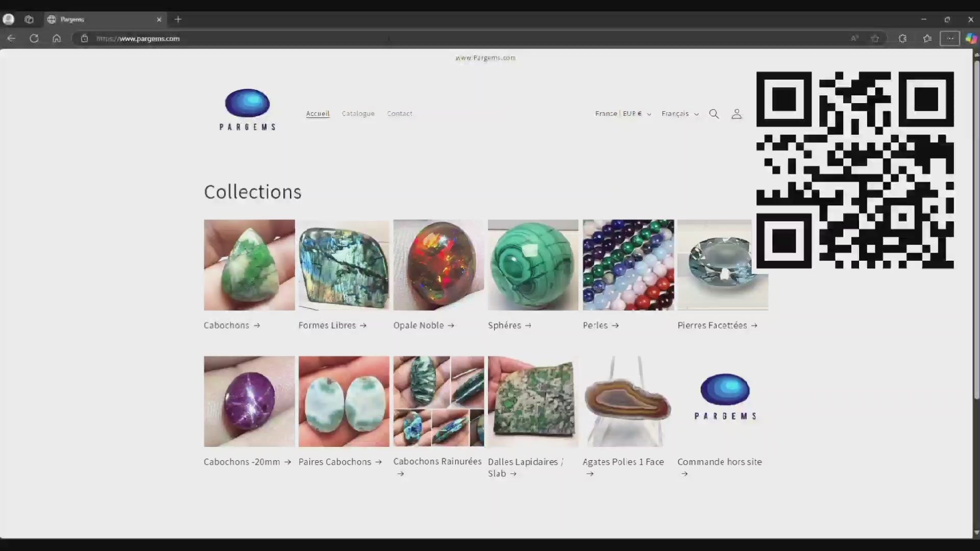
Task: Click the Pargems header logo
Action: 248,110
